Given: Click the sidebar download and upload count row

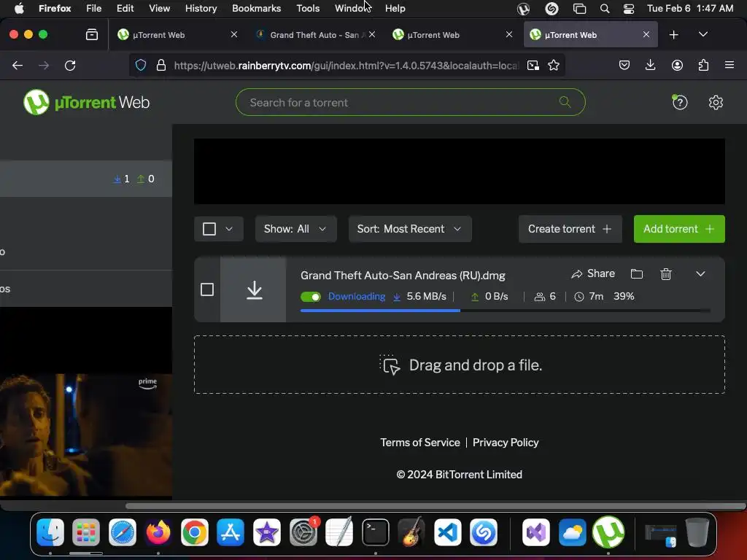Looking at the screenshot, I should click(x=86, y=179).
